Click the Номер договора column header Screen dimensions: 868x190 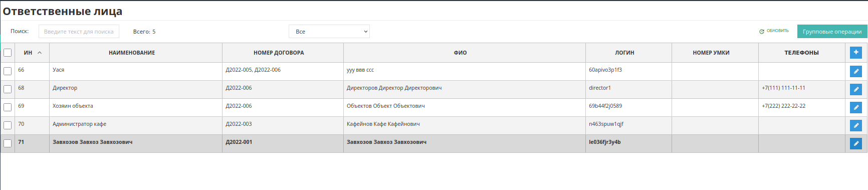coord(279,53)
